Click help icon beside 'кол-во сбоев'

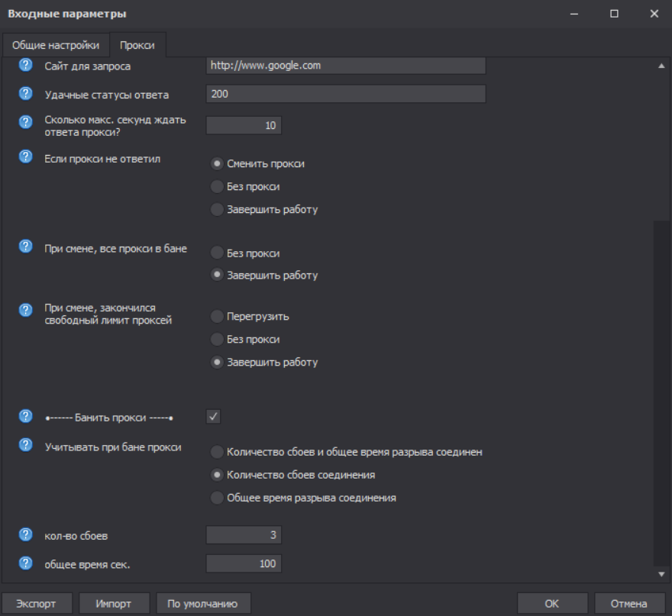pos(25,535)
